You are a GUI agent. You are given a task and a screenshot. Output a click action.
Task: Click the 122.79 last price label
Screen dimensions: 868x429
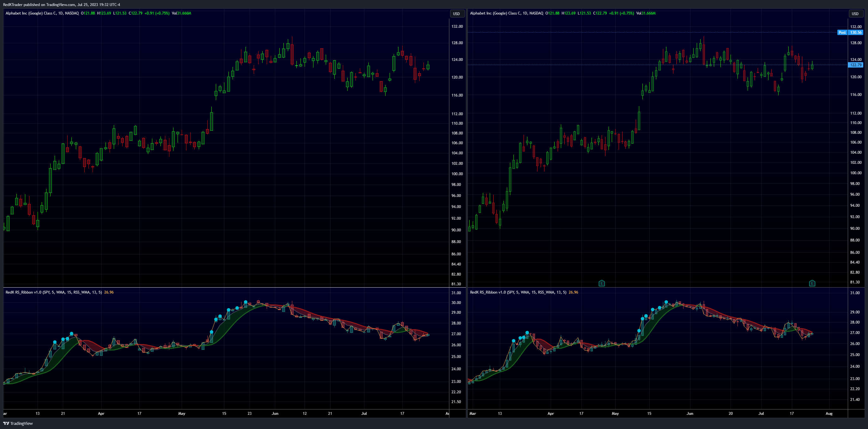point(856,65)
